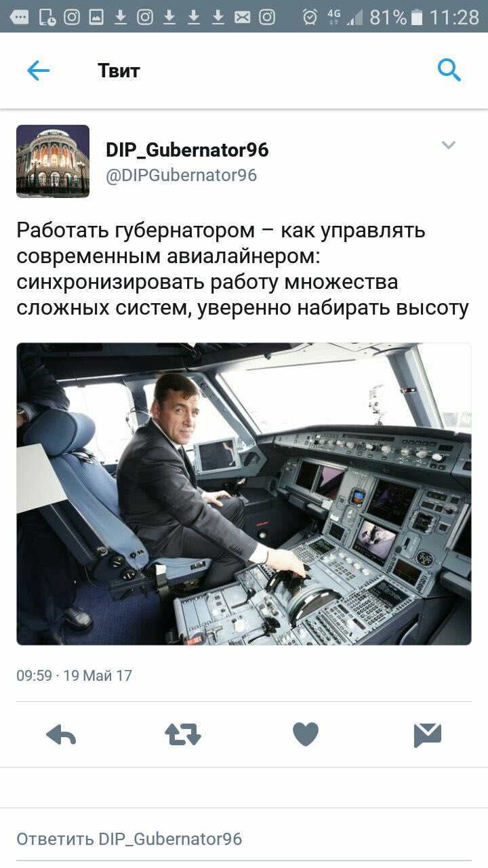The height and width of the screenshot is (868, 488).
Task: Open search with the magnifier icon
Action: tap(449, 70)
